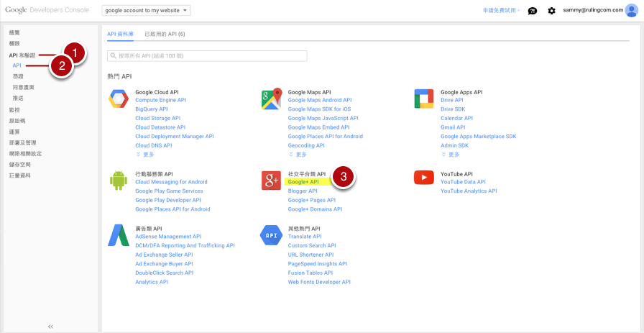Click the user account avatar
644x333 pixels.
tap(631, 11)
